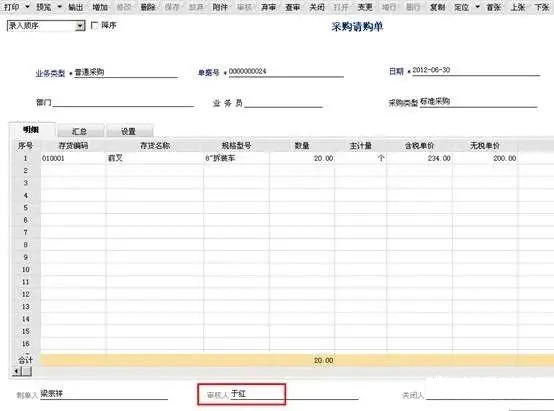The width and height of the screenshot is (554, 411).
Task: Click 增加 to add a new requisition
Action: point(100,7)
